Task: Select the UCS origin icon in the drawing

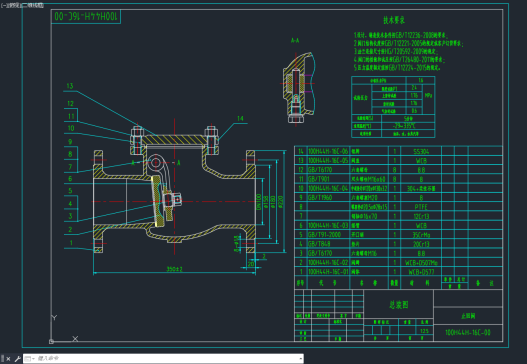Action: point(51,341)
